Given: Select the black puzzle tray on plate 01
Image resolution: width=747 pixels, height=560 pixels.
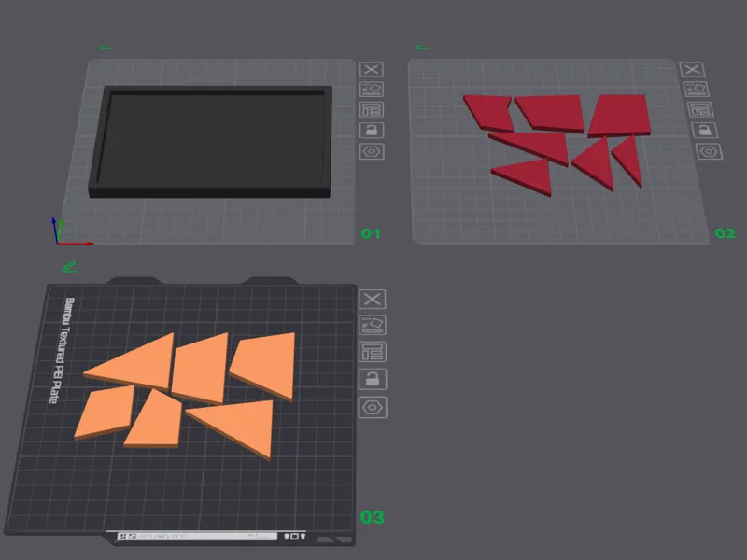Looking at the screenshot, I should pos(211,142).
